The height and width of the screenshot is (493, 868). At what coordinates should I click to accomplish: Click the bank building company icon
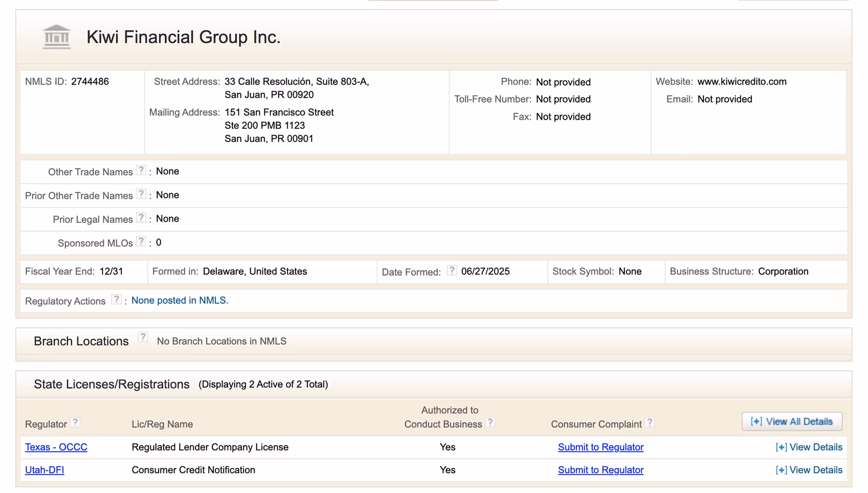56,37
